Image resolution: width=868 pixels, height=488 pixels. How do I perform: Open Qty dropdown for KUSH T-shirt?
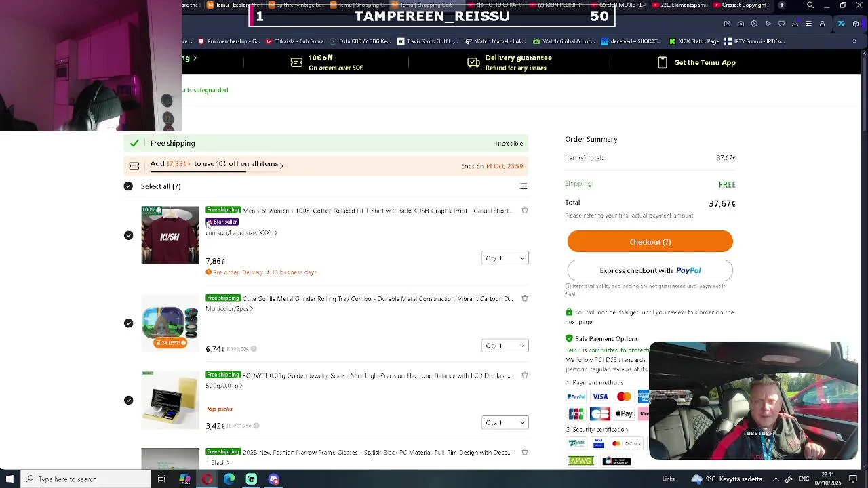[x=505, y=258]
